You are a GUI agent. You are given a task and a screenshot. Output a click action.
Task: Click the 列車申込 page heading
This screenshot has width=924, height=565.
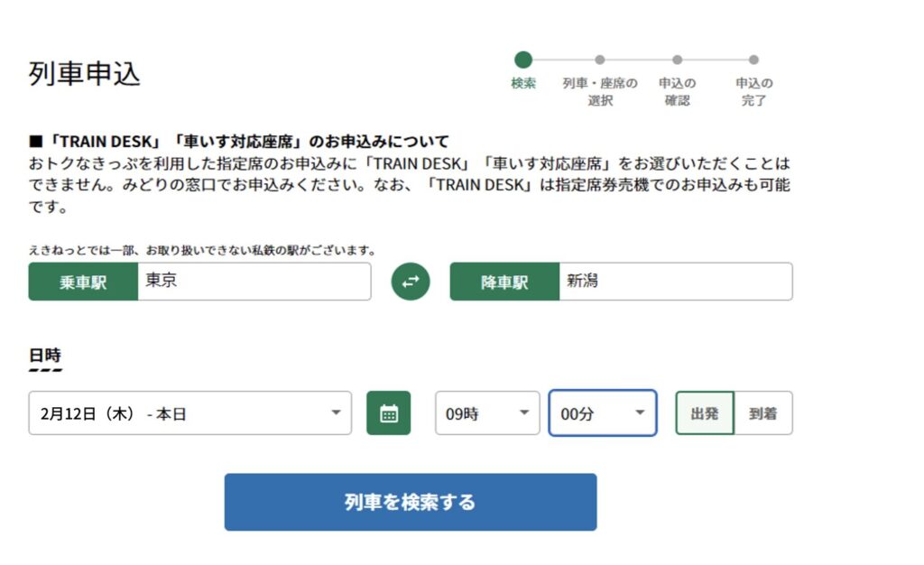(85, 74)
